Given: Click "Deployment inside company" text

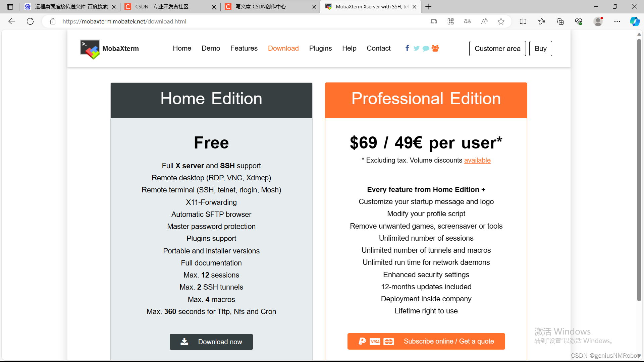Looking at the screenshot, I should (426, 299).
